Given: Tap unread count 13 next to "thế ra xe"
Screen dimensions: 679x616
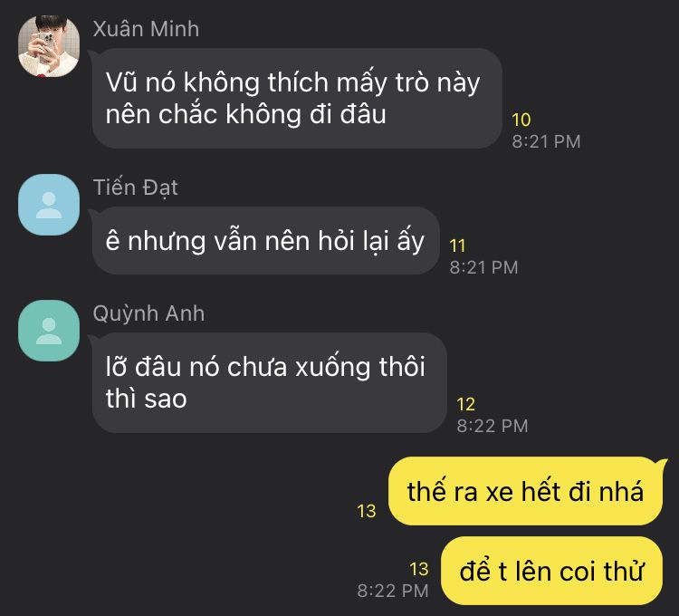Looking at the screenshot, I should tap(367, 512).
